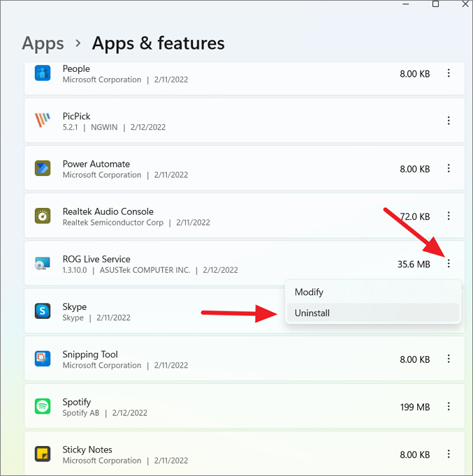The image size is (473, 476).
Task: Click the Realtek Audio Console icon
Action: coord(43,216)
